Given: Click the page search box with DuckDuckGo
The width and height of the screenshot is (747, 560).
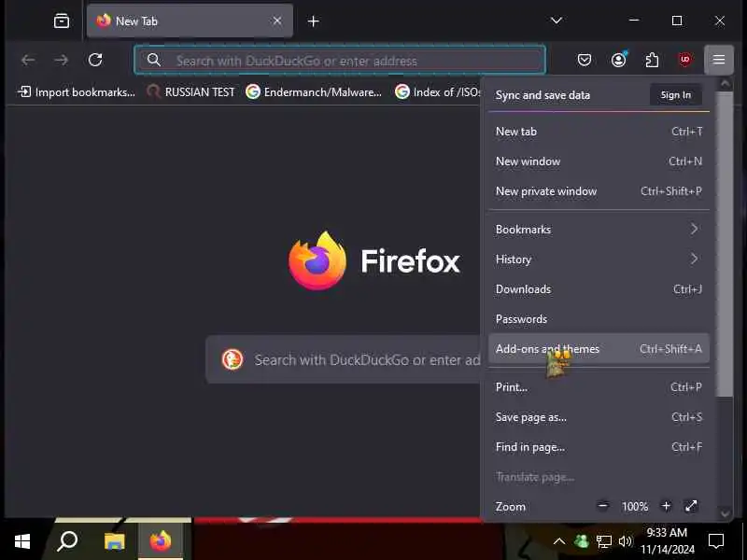Looking at the screenshot, I should 344,359.
